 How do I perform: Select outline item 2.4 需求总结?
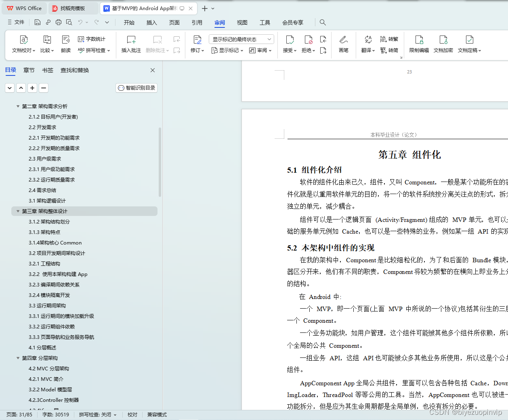pos(42,190)
